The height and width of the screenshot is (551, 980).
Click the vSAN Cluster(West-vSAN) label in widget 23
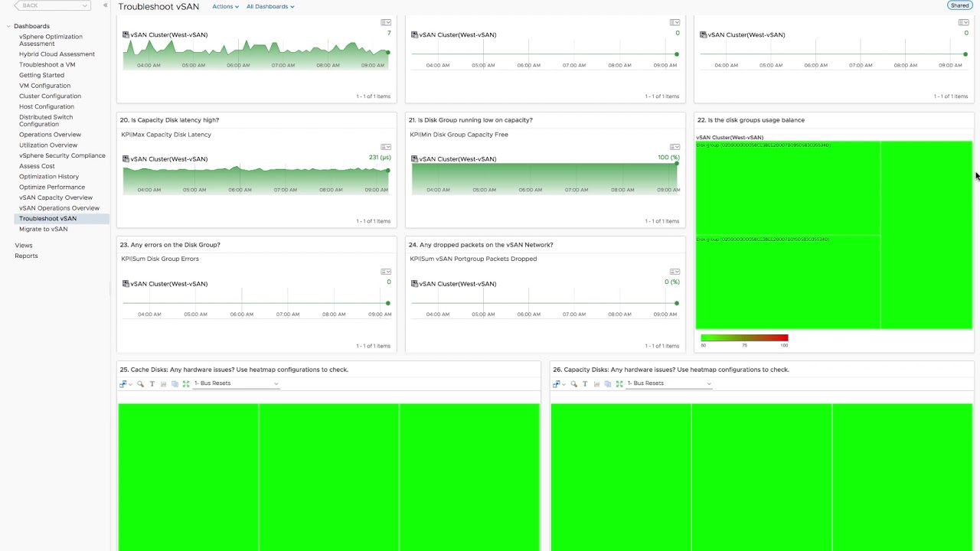coord(169,284)
